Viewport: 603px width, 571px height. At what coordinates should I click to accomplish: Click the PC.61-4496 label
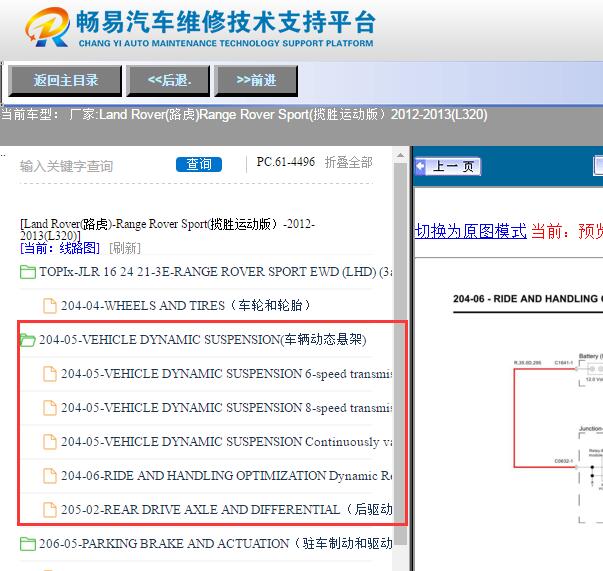[x=286, y=162]
